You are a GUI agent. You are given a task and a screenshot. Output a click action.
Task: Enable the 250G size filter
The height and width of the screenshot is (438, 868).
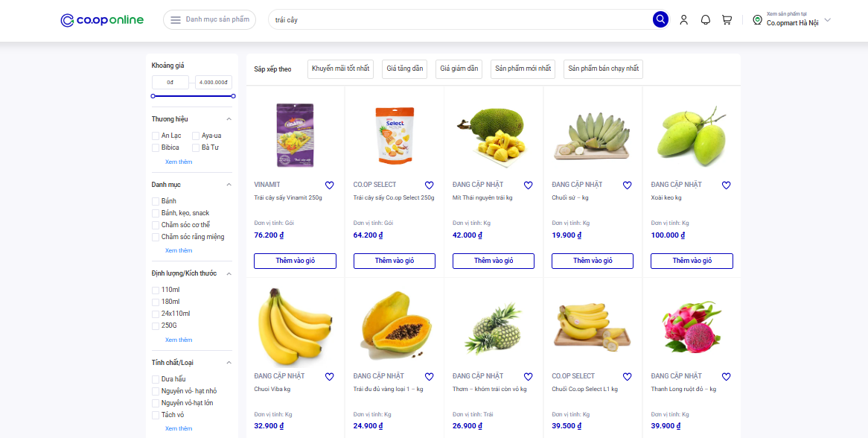point(156,326)
